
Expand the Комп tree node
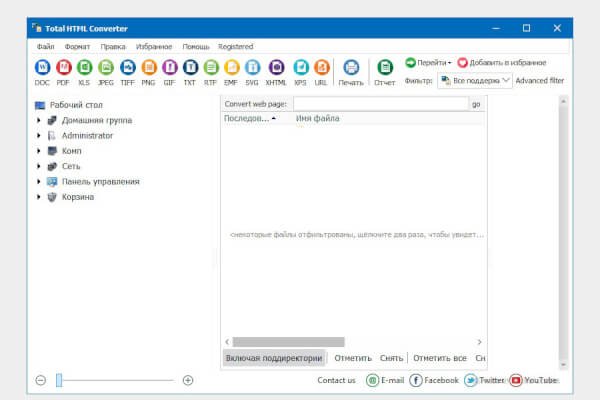(38, 151)
